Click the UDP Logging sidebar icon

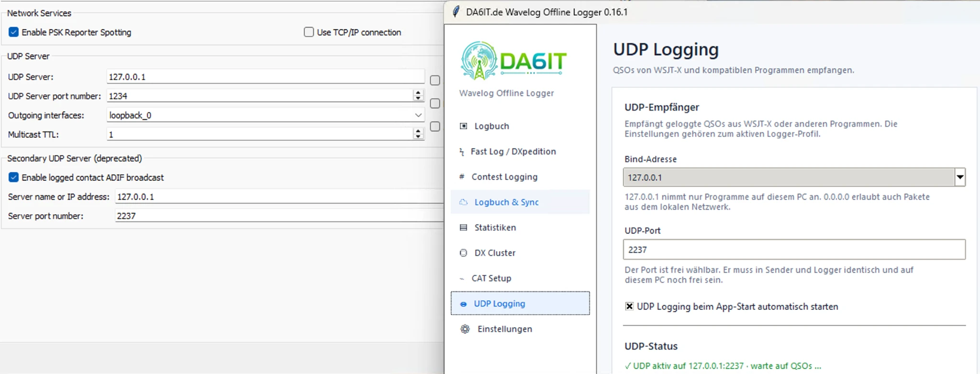(463, 304)
